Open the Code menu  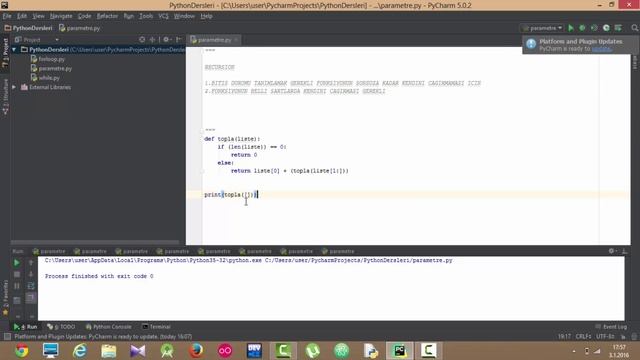[x=84, y=16]
